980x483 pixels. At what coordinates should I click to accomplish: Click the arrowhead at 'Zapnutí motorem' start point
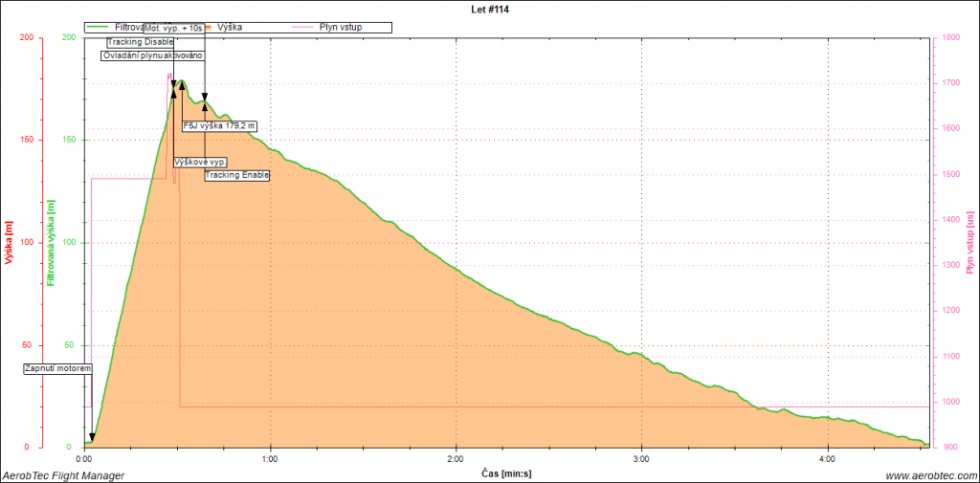click(91, 438)
